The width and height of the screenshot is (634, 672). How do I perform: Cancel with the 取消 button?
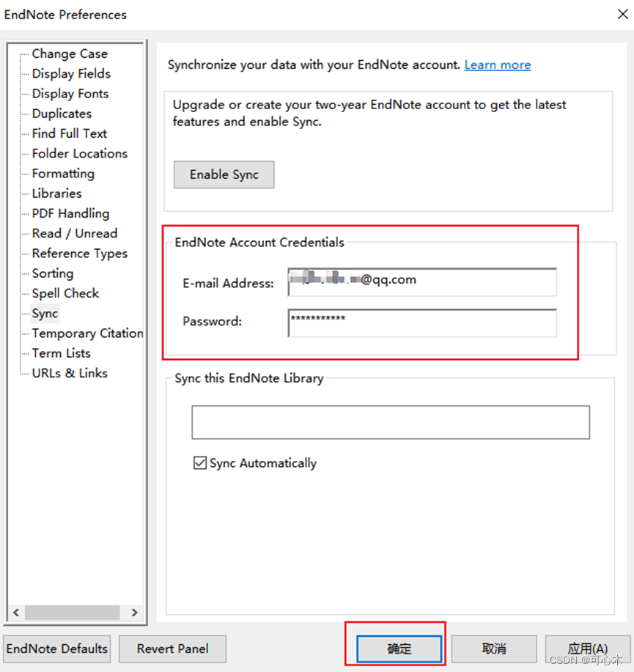click(494, 649)
